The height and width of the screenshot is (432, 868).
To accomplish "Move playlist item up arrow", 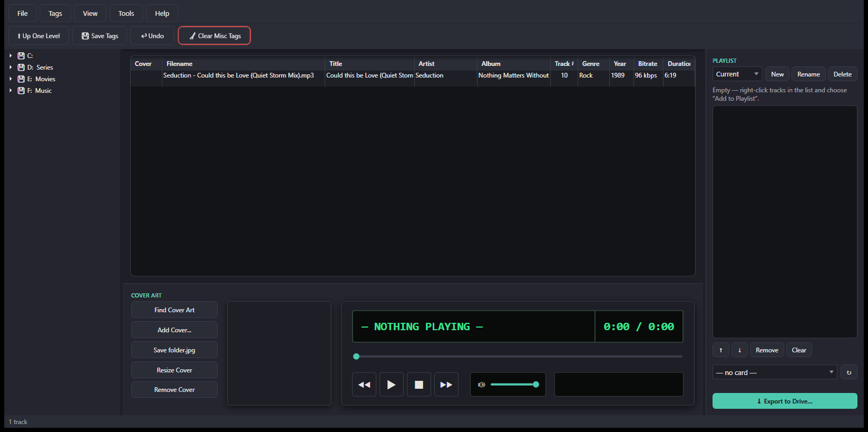I will 721,350.
